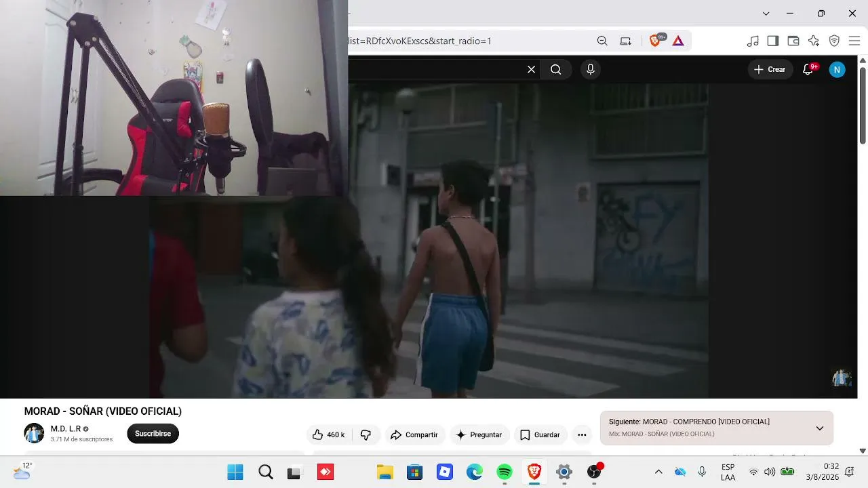Click the page scrollbar down arrow

[863, 451]
